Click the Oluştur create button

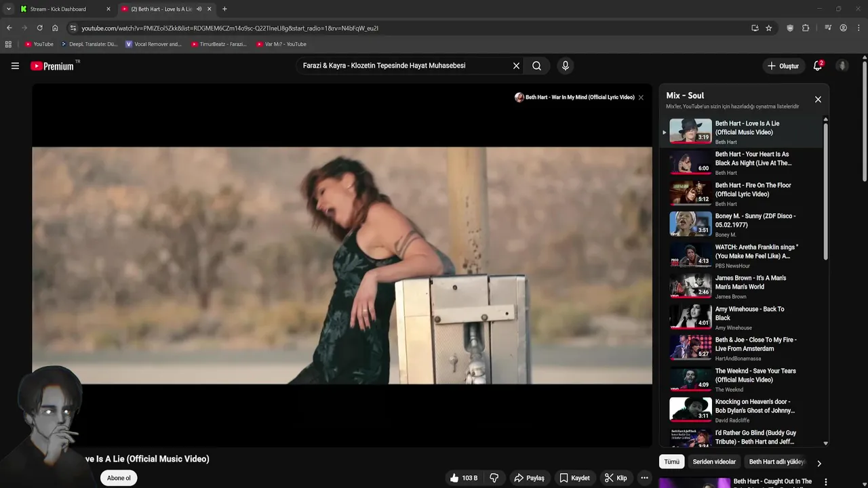tap(783, 66)
